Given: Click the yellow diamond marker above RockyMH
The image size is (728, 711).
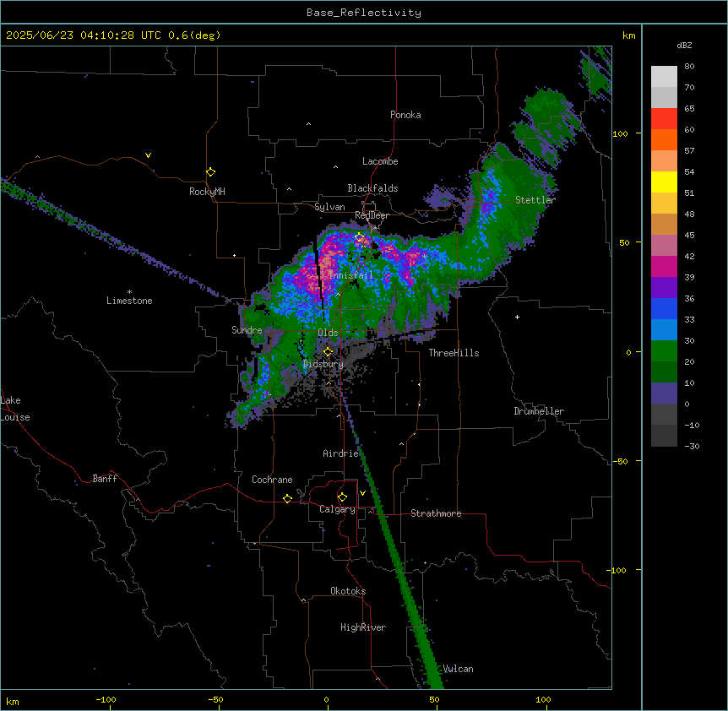Looking at the screenshot, I should [x=210, y=171].
